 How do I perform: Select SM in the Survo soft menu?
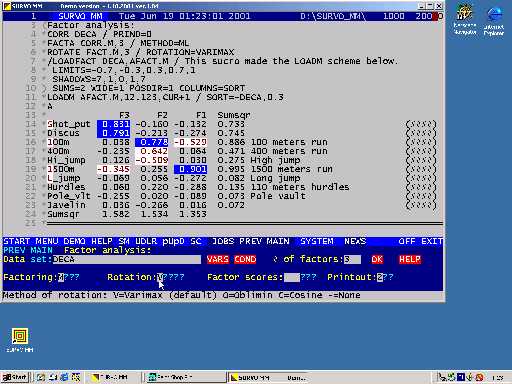coord(124,241)
